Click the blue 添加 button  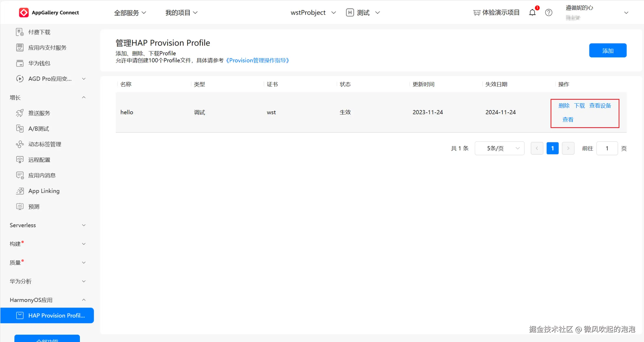(x=608, y=51)
